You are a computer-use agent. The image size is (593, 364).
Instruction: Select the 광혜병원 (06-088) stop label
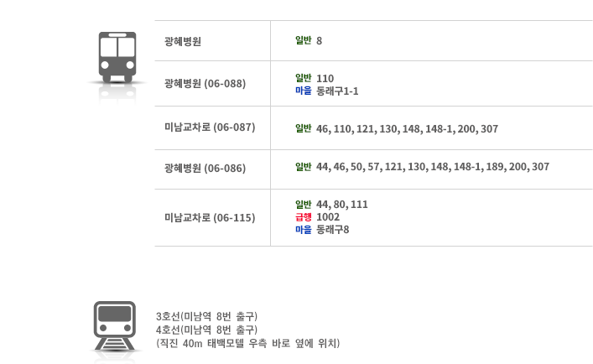205,84
